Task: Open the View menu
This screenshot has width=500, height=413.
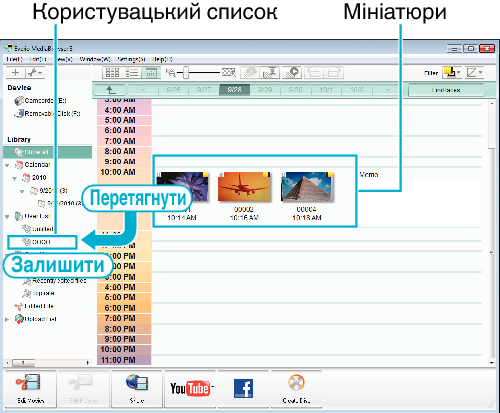Action: pyautogui.click(x=63, y=59)
